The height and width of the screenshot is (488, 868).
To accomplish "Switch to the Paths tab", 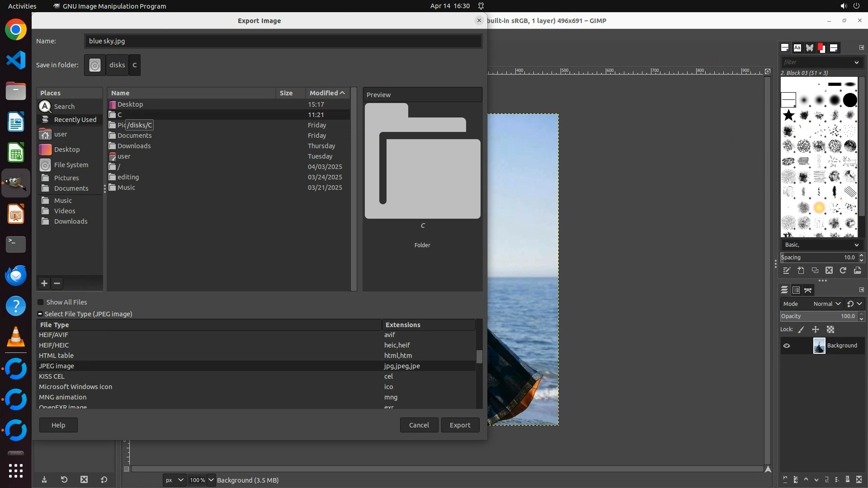I will (808, 290).
